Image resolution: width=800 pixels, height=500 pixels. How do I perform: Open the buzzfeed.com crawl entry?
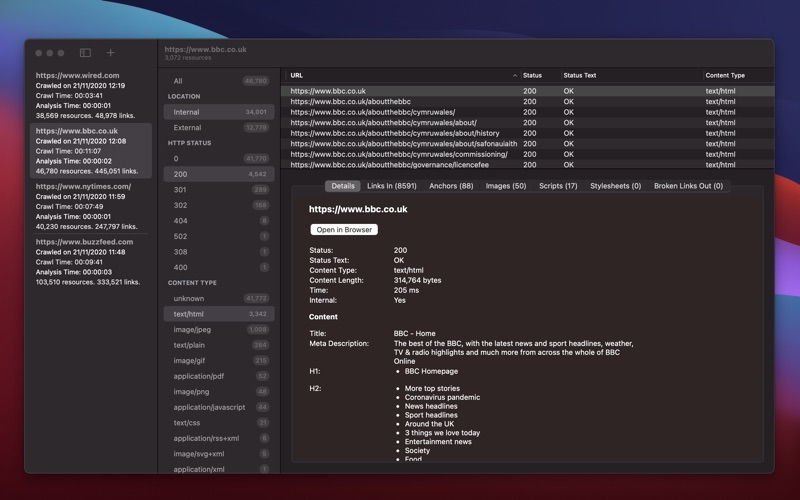click(90, 261)
